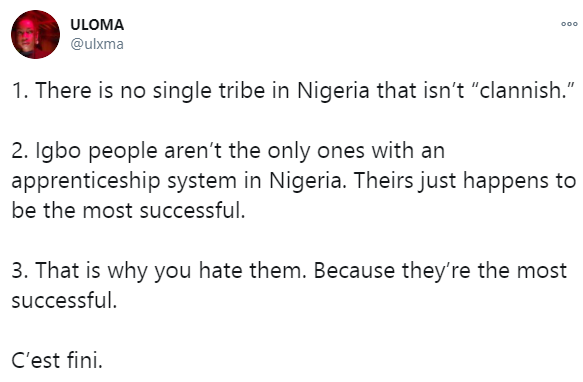The width and height of the screenshot is (583, 382).
Task: Click the number "2." before Igbo
Action: 20,151
